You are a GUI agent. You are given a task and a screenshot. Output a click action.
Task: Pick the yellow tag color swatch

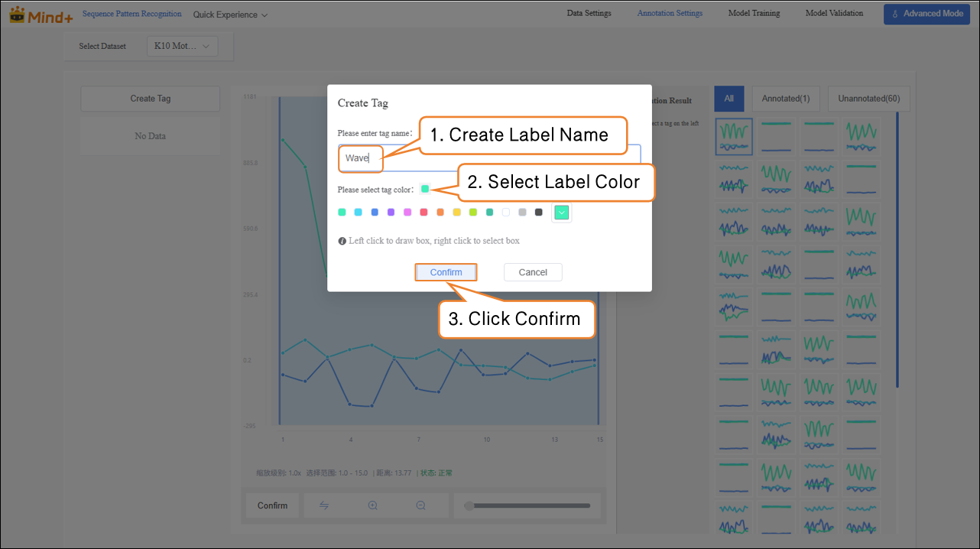point(457,213)
